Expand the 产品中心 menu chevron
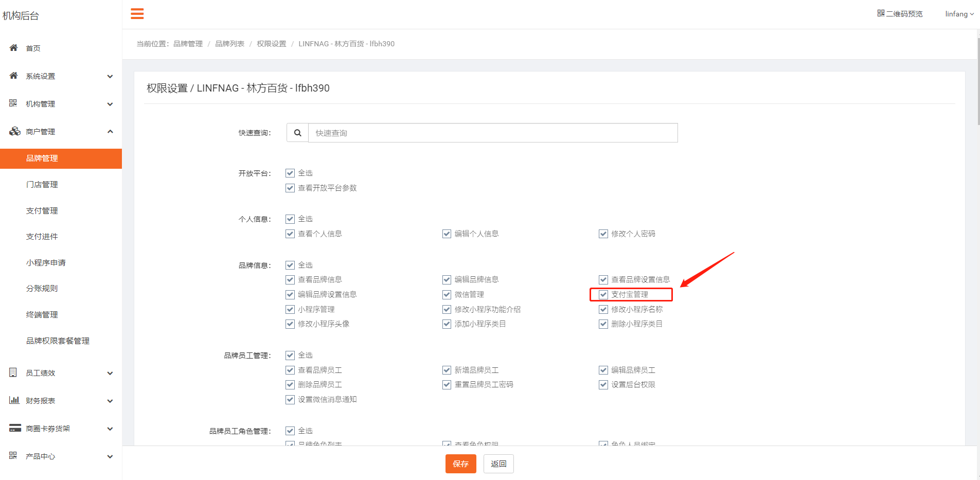Image resolution: width=980 pixels, height=480 pixels. click(110, 456)
